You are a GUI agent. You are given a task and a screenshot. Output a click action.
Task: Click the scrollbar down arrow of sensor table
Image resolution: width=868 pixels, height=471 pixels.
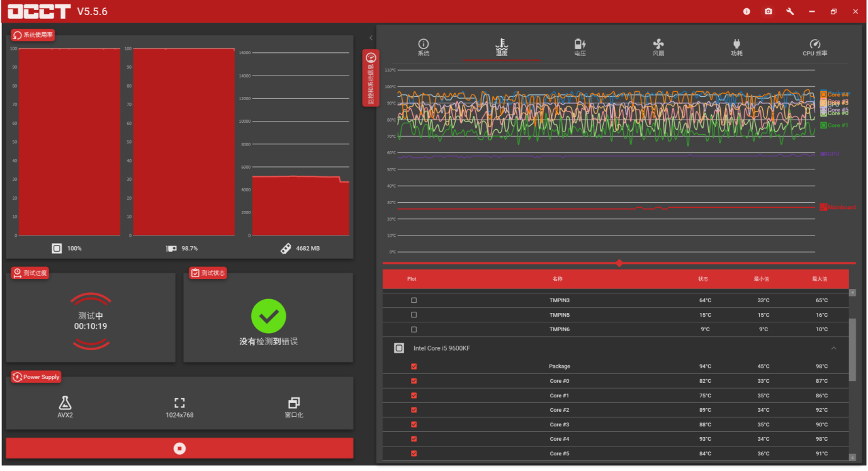[x=852, y=457]
